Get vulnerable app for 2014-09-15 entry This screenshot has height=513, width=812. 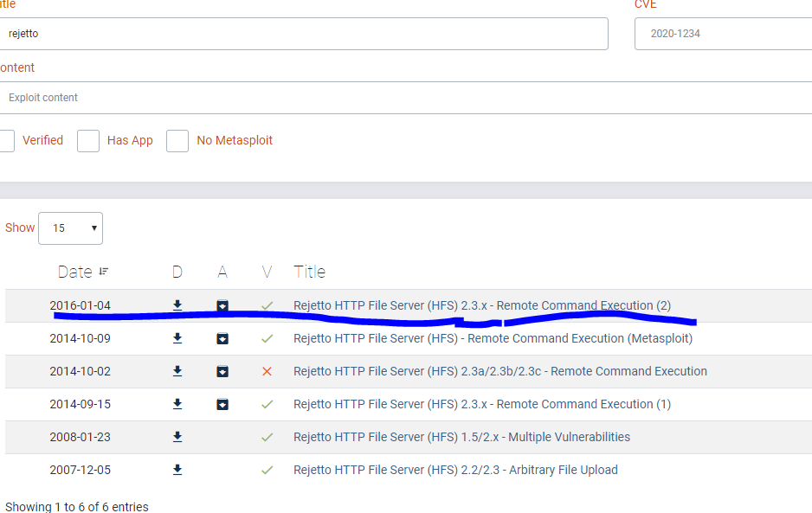[x=222, y=404]
